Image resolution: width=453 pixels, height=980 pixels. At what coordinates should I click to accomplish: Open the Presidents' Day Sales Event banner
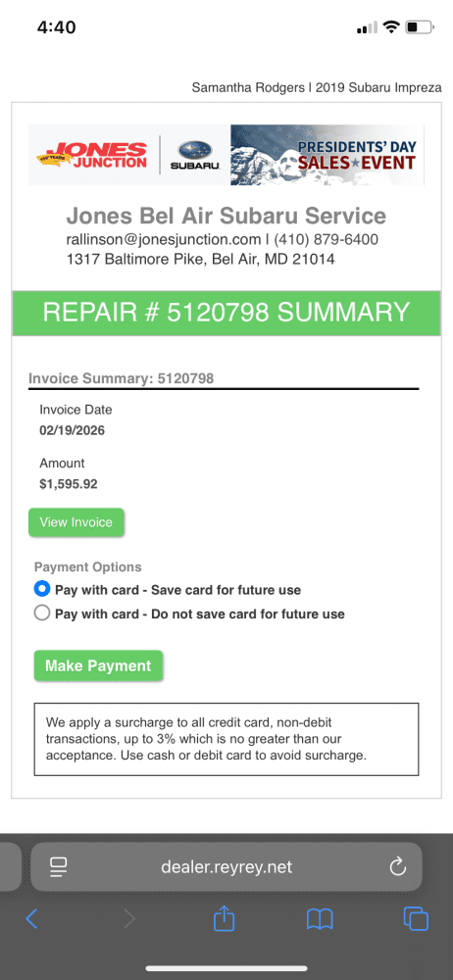(327, 155)
